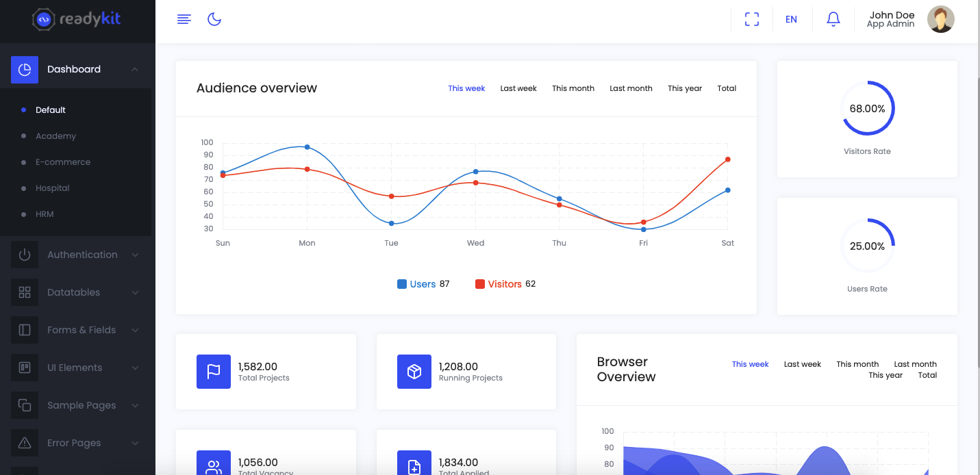Click the Total Projects flag icon
Image resolution: width=980 pixels, height=475 pixels.
pos(214,372)
